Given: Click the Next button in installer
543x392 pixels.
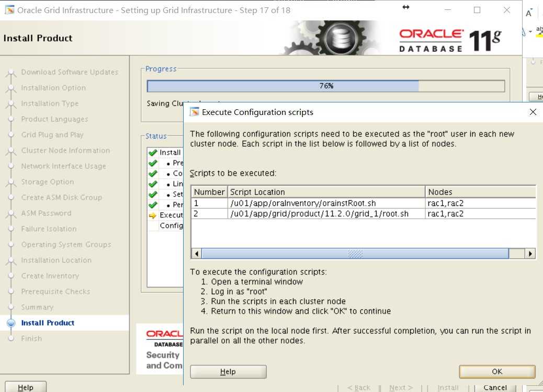Looking at the screenshot, I should tap(401, 387).
